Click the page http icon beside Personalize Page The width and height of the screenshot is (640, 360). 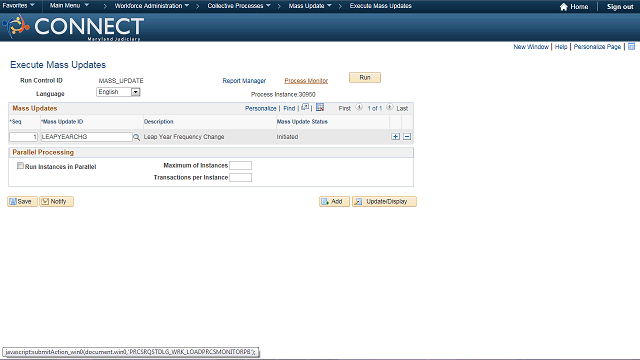tap(631, 47)
